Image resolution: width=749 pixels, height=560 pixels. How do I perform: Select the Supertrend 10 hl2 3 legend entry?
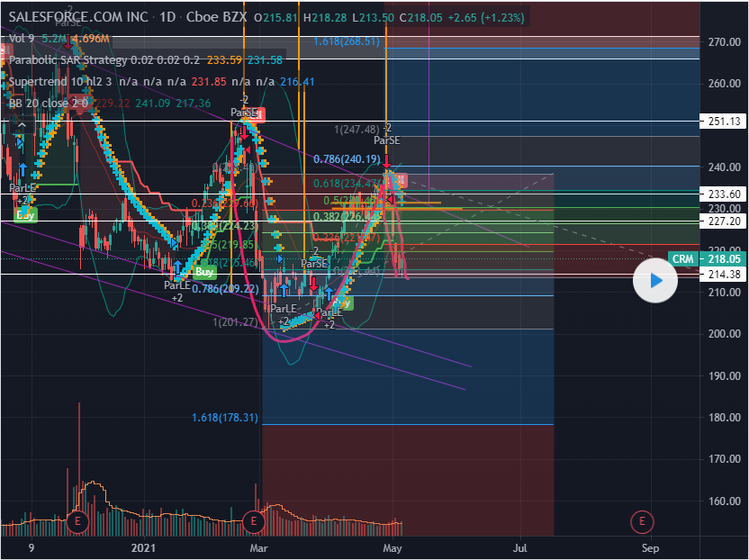tap(60, 82)
